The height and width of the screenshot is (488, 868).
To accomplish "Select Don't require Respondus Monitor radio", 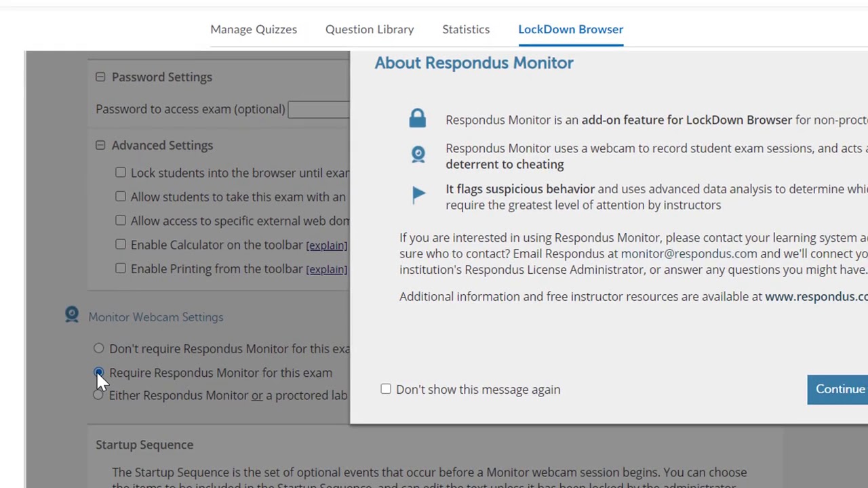I will coord(99,348).
